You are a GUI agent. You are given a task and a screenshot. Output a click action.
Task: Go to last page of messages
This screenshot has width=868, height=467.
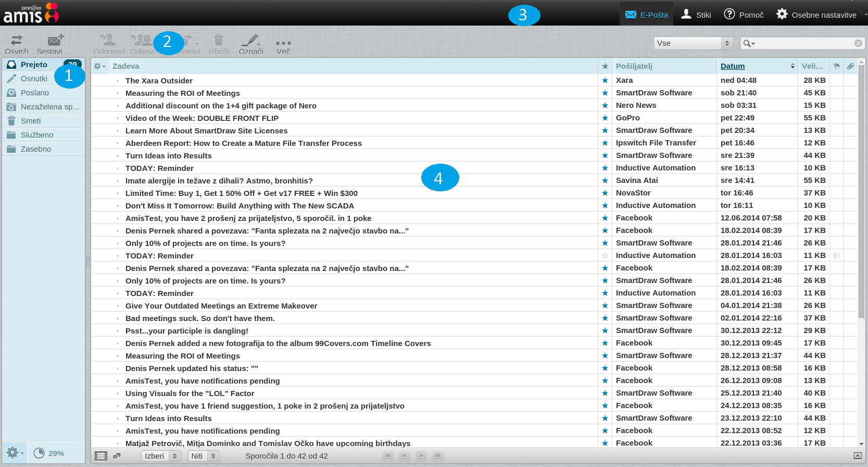[x=438, y=456]
